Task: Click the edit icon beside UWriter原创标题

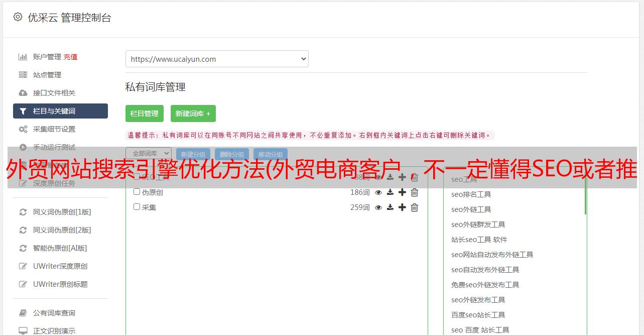Action: pyautogui.click(x=23, y=284)
